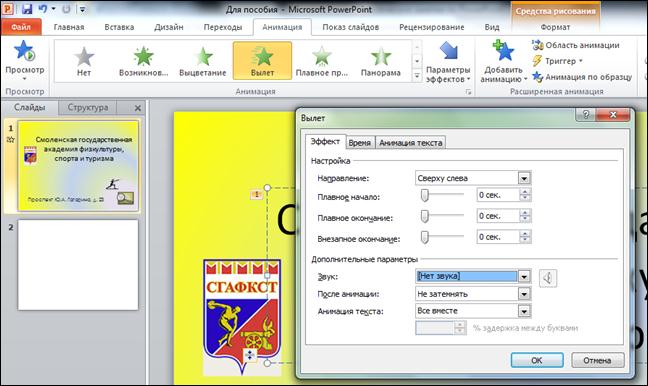Switch to the Структура pane tab

coord(88,107)
